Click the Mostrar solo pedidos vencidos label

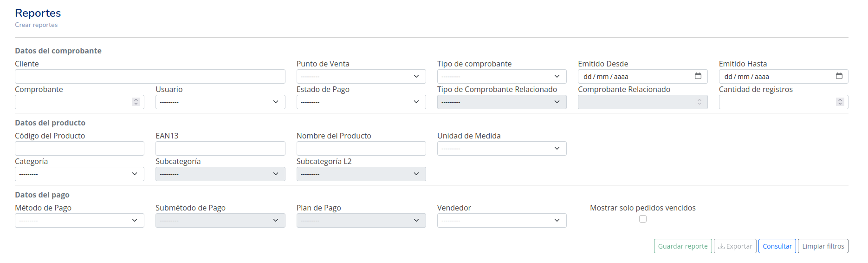click(643, 208)
